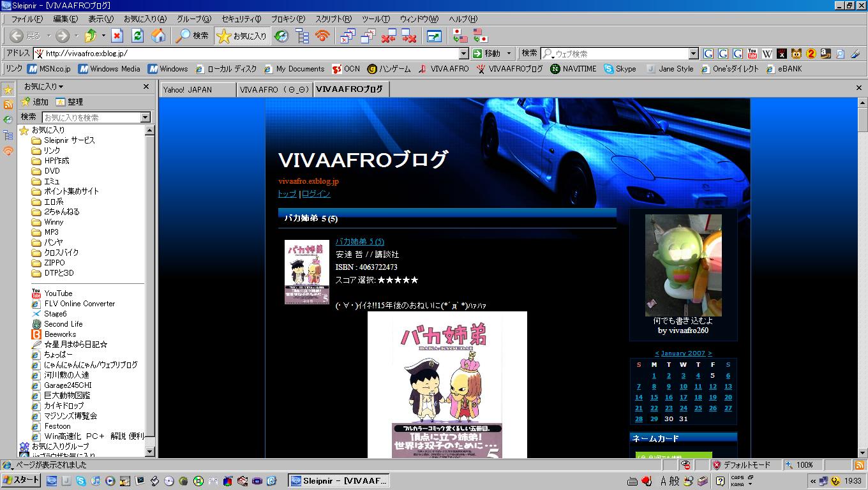Open Second Life favorite entry

(57, 324)
